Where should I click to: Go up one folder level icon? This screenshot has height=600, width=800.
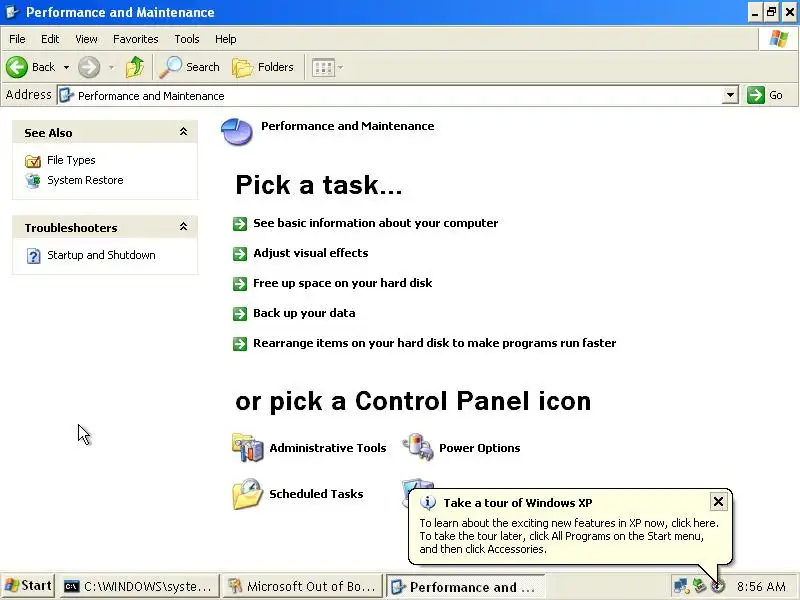pos(135,67)
